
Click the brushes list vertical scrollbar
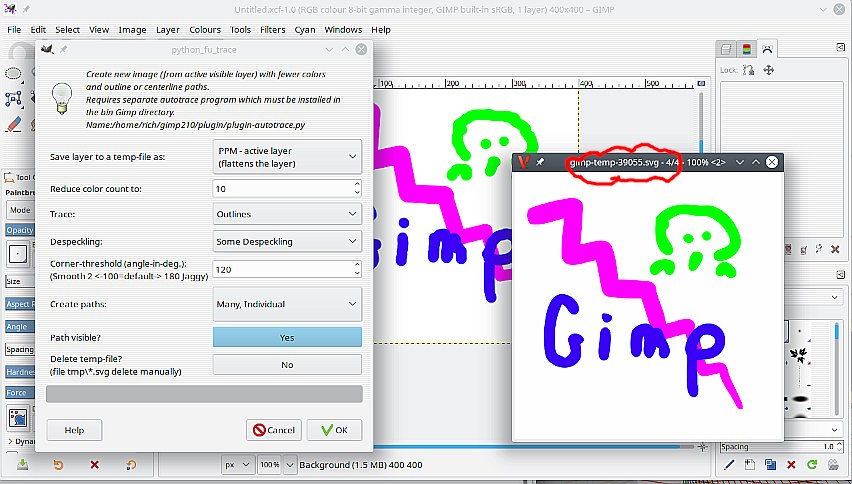tap(839, 369)
